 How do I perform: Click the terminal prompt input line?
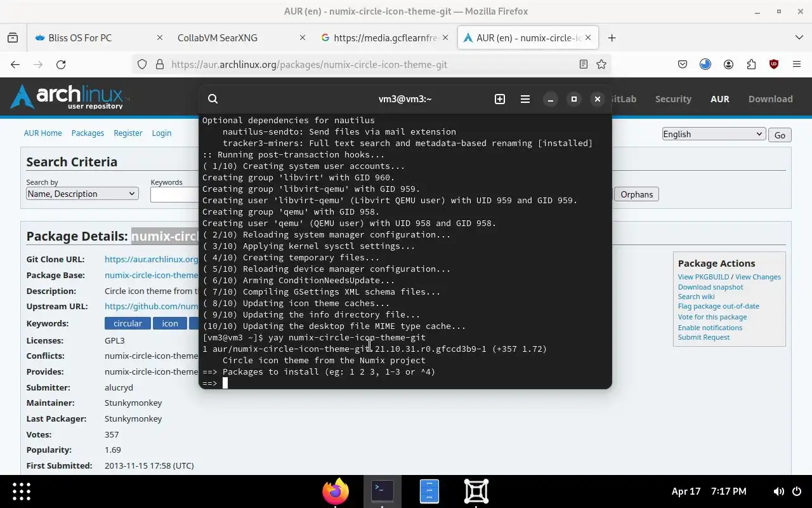[405, 383]
